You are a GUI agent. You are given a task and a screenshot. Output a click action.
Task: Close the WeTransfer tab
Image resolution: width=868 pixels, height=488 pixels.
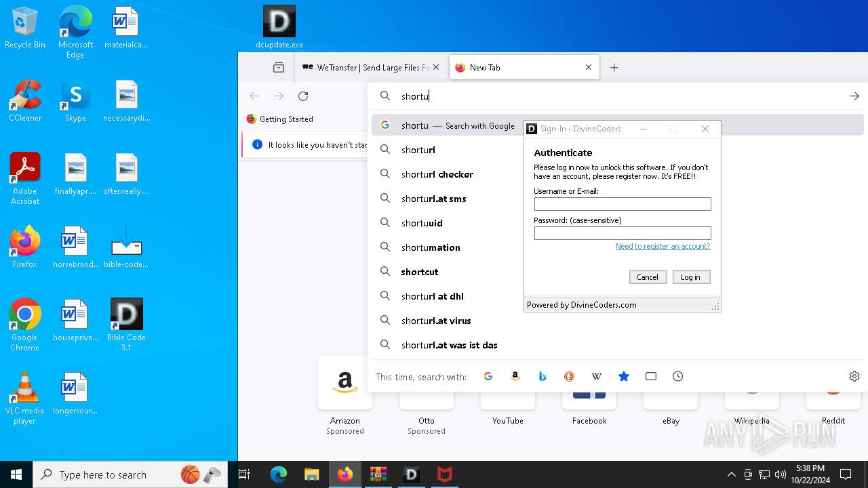point(436,67)
